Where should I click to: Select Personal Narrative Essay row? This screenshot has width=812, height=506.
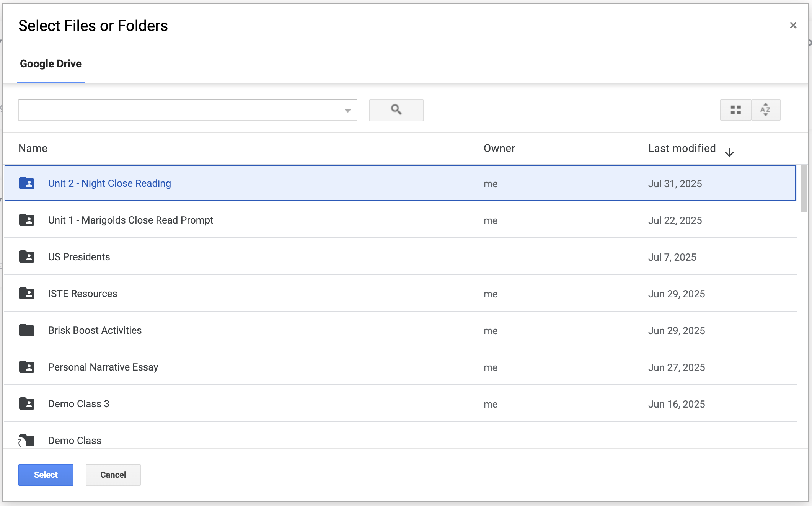(103, 367)
